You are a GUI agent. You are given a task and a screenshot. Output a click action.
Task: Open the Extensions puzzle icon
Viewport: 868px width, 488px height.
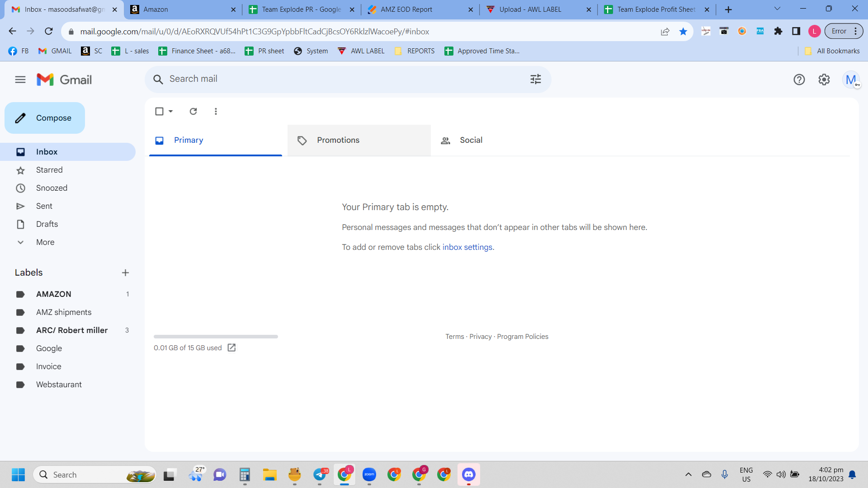pyautogui.click(x=778, y=31)
